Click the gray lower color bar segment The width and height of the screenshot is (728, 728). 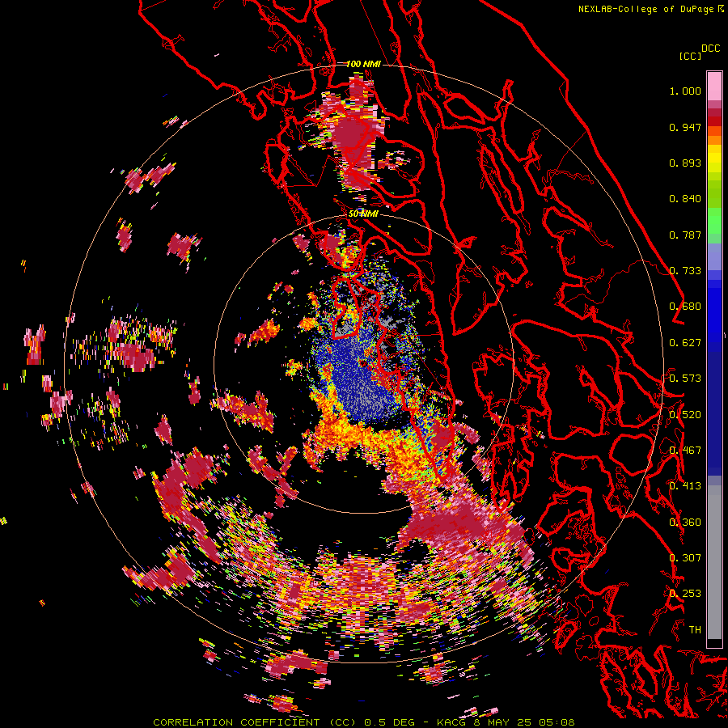714,562
